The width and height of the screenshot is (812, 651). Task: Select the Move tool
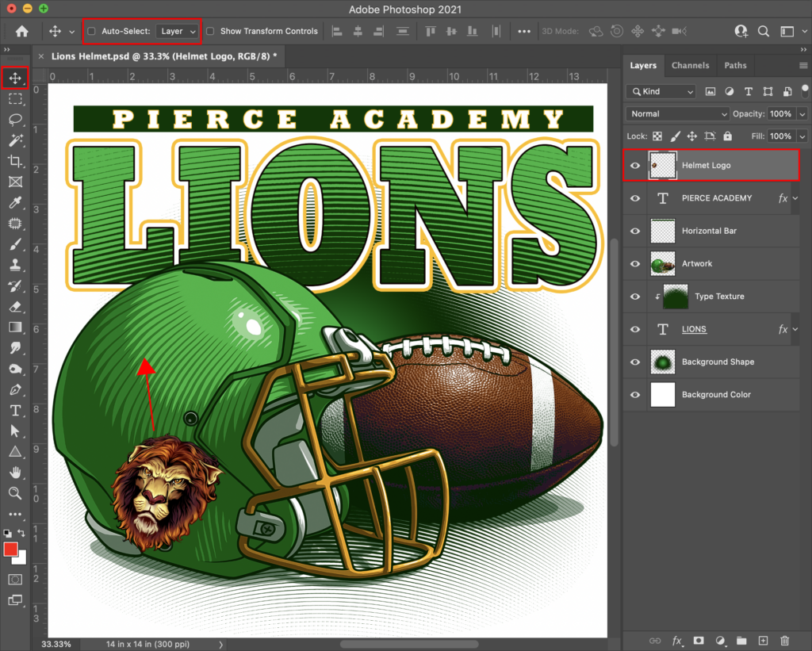point(17,78)
